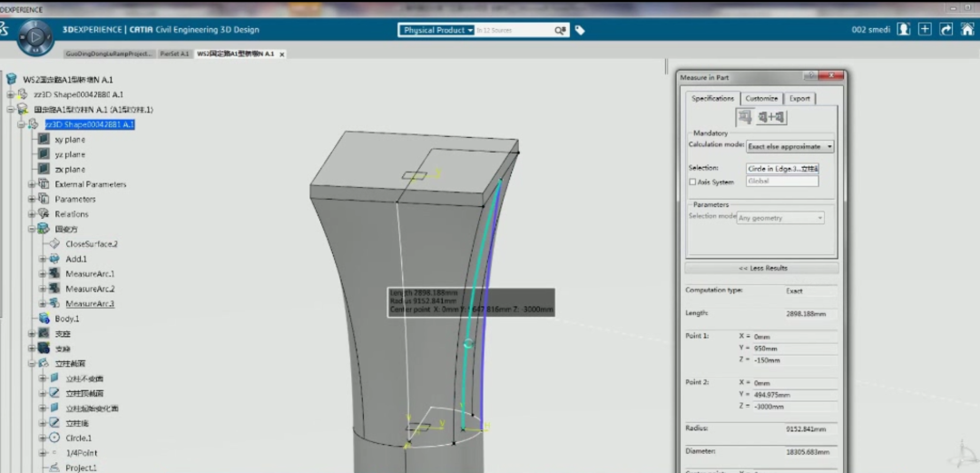The image size is (980, 473).
Task: Click the Less Results button
Action: point(762,268)
